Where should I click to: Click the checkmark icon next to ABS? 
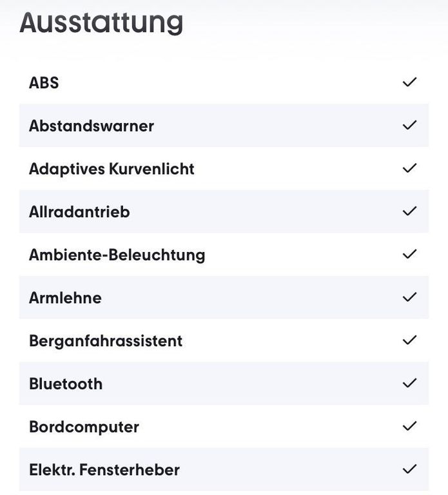pyautogui.click(x=409, y=82)
